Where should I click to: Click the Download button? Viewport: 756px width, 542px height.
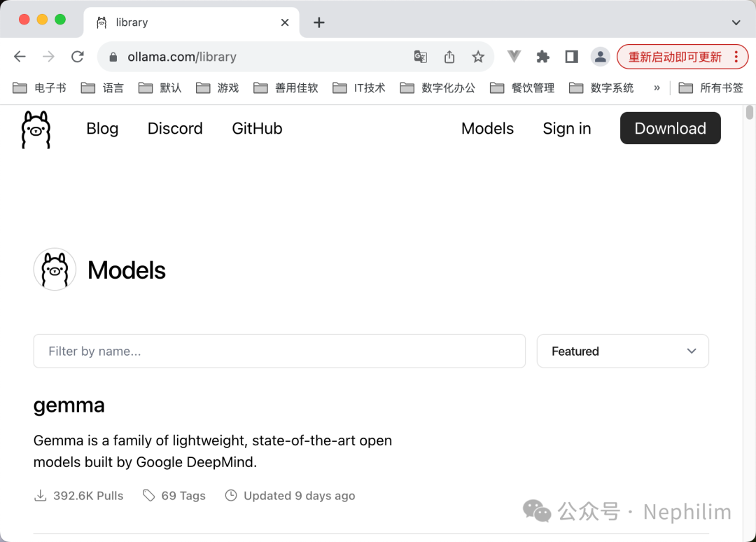click(x=670, y=128)
